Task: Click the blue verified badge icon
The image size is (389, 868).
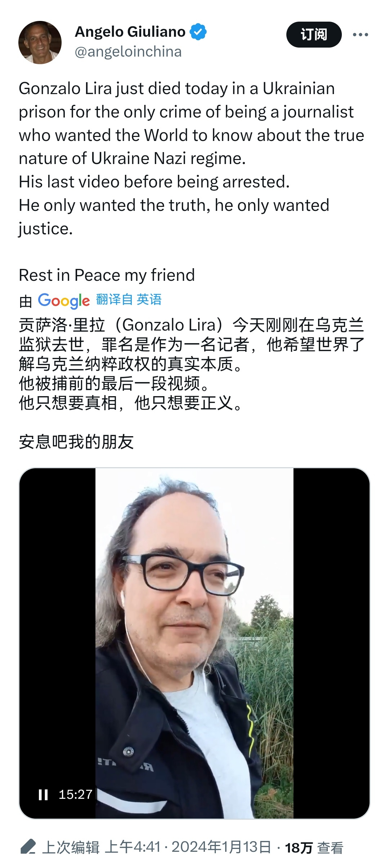Action: pyautogui.click(x=198, y=32)
